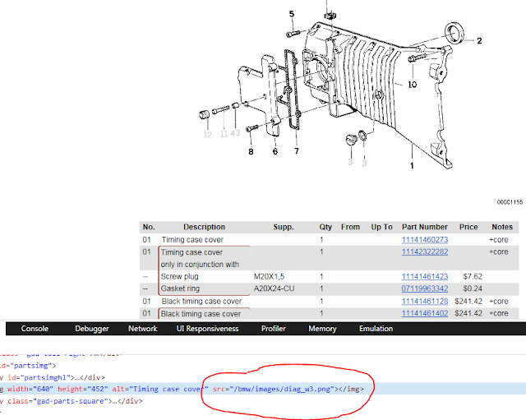
Task: Click the $7.62 price cell
Action: 473,276
